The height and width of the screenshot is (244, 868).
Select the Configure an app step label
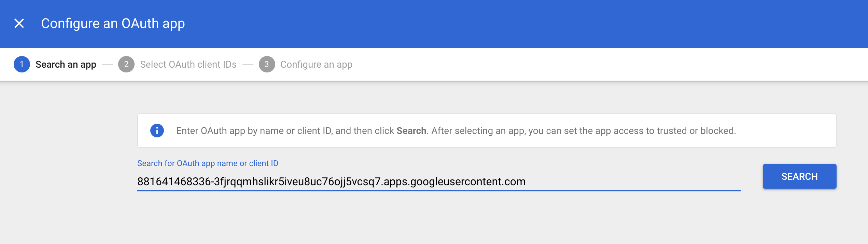(x=316, y=65)
